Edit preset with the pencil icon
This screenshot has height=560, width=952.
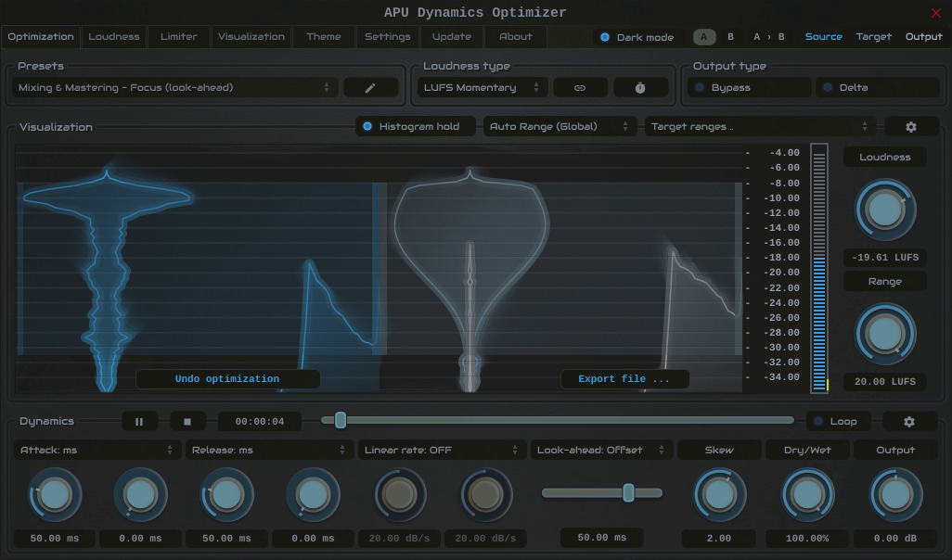pyautogui.click(x=370, y=88)
